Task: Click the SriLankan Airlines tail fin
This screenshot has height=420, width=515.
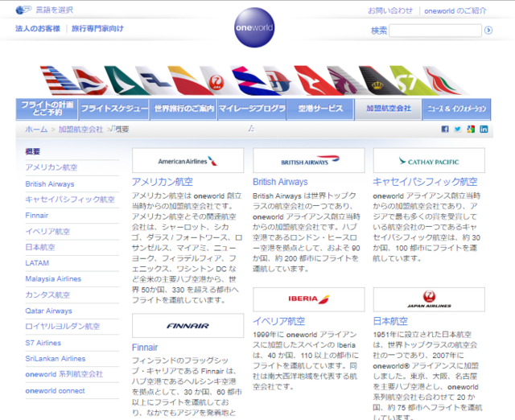Action: 442,80
